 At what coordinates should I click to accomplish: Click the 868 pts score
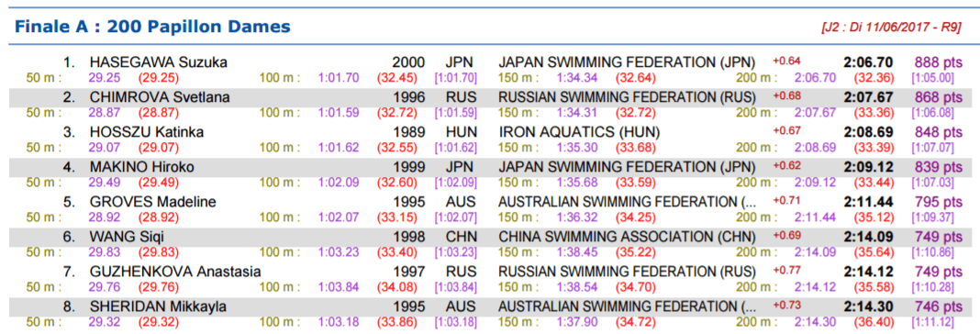coord(938,97)
